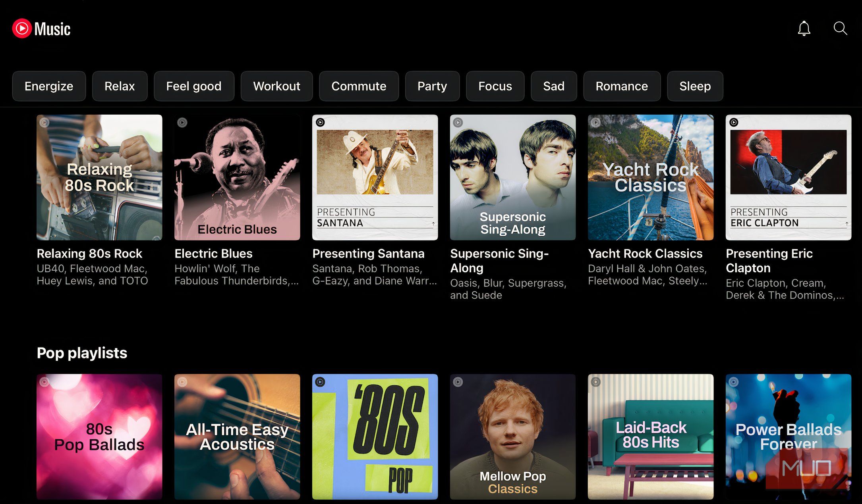Open 80s Pop Ballads playlist thumbnail
Screen dimensions: 862x504
(x=99, y=437)
